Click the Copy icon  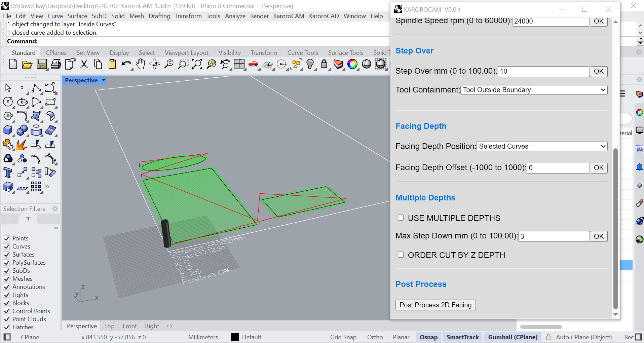click(98, 64)
